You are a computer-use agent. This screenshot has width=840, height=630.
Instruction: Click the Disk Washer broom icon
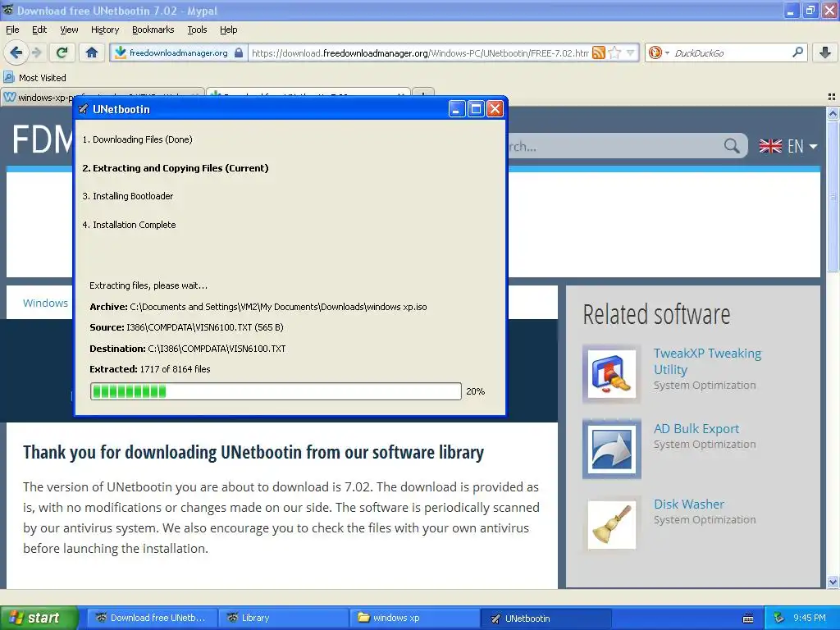pos(612,524)
